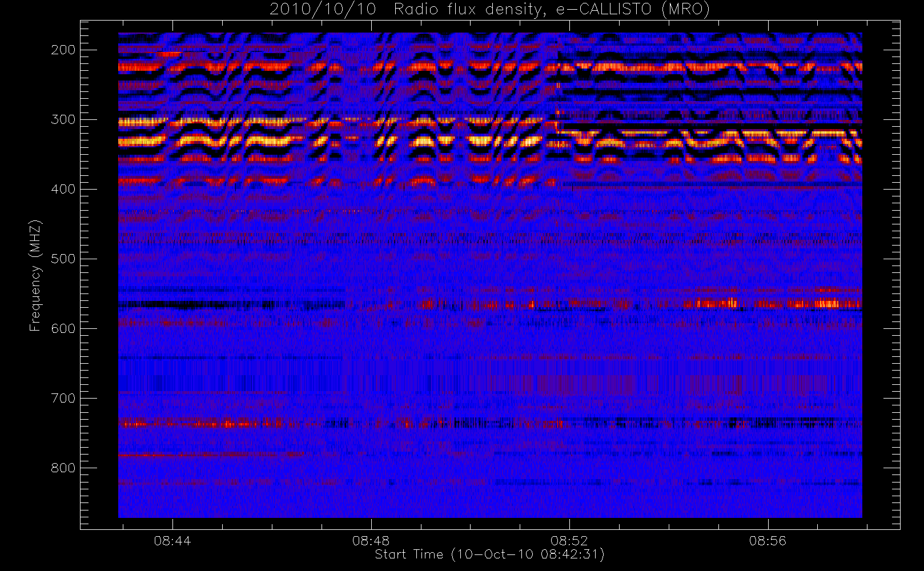This screenshot has height=571, width=924.
Task: Click the plot title '2010/10/10 Radio flux density, e-CALLISTO (MRO)'
Action: [x=489, y=10]
